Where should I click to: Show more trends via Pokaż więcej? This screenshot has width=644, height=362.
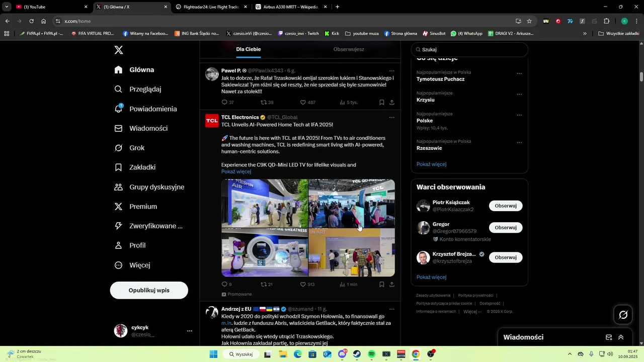coord(431,164)
